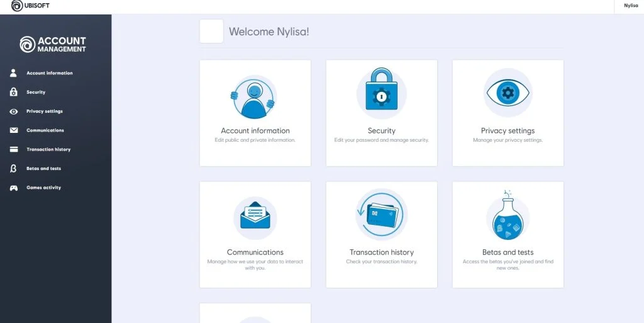Click the envelope icon beside Communications in sidebar

click(14, 130)
